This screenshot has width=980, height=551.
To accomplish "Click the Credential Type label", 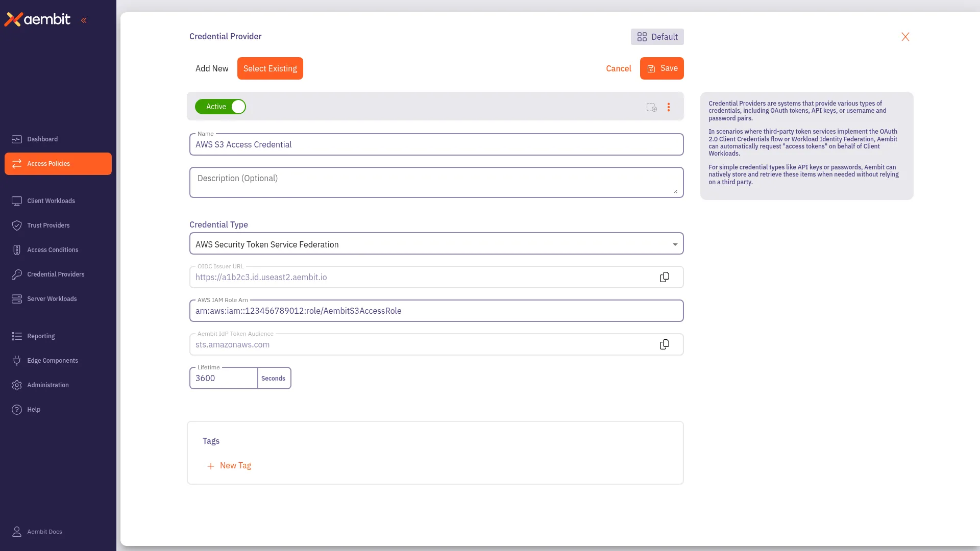I will pyautogui.click(x=218, y=224).
